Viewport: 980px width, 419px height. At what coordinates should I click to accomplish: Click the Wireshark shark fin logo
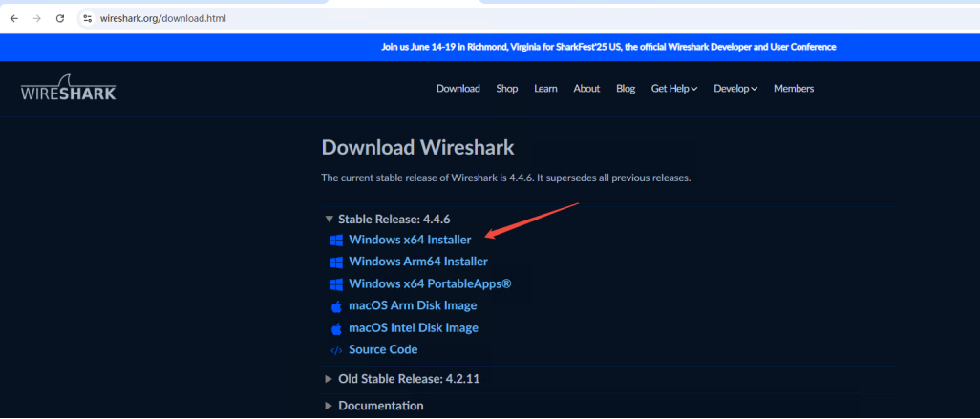pyautogui.click(x=68, y=88)
